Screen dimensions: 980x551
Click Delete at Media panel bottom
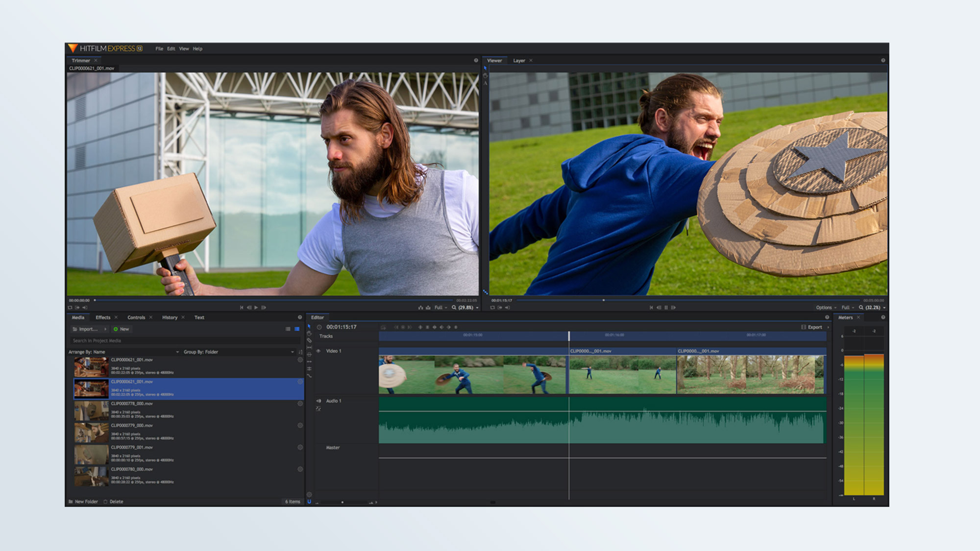pyautogui.click(x=113, y=502)
